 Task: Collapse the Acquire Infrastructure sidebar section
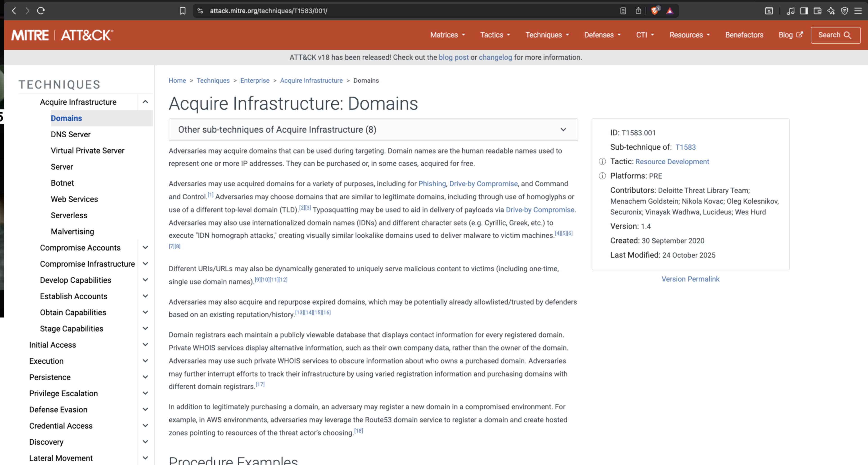point(145,102)
